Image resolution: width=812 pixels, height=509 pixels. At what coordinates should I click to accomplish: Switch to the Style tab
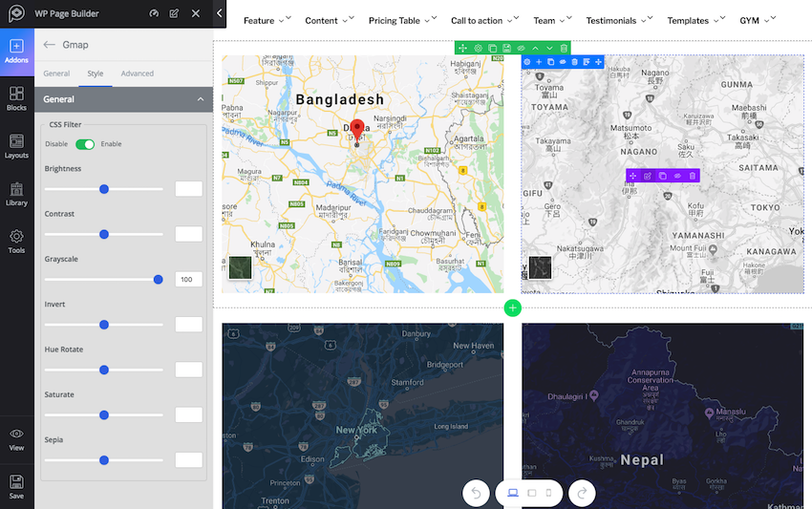(96, 74)
